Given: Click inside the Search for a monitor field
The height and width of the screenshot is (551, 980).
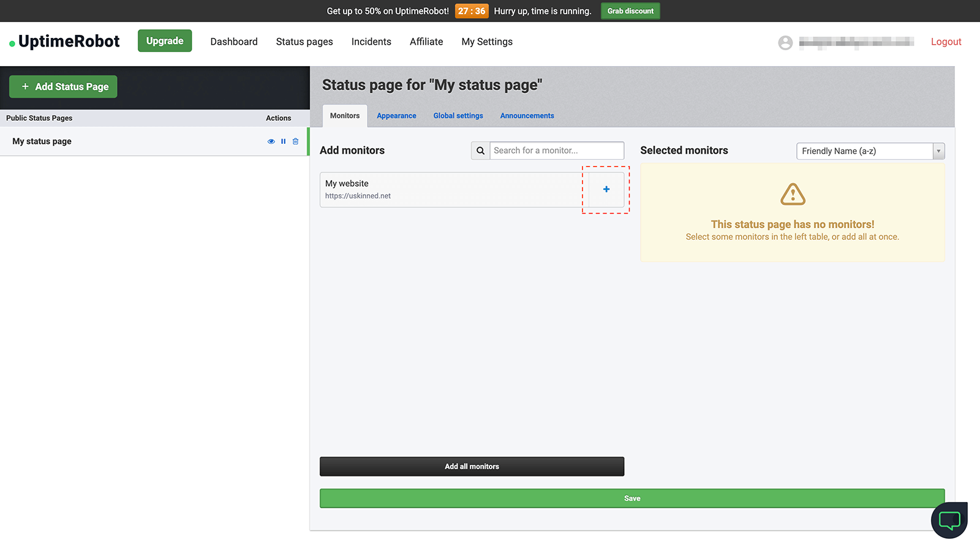Looking at the screenshot, I should 554,150.
